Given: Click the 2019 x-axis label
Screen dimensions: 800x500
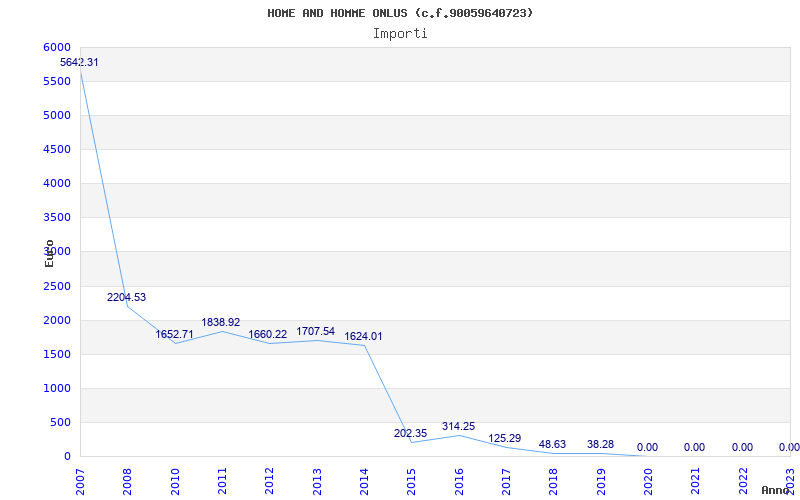Looking at the screenshot, I should 601,481.
